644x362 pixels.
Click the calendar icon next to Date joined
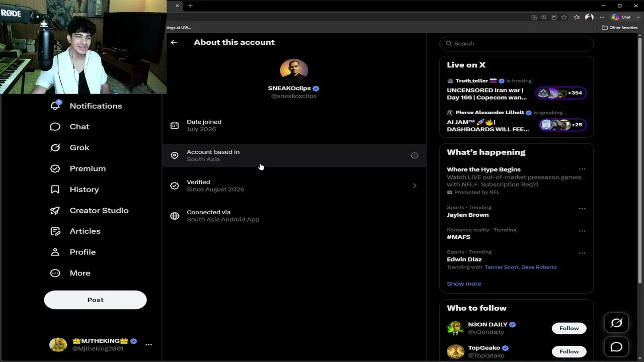click(175, 125)
